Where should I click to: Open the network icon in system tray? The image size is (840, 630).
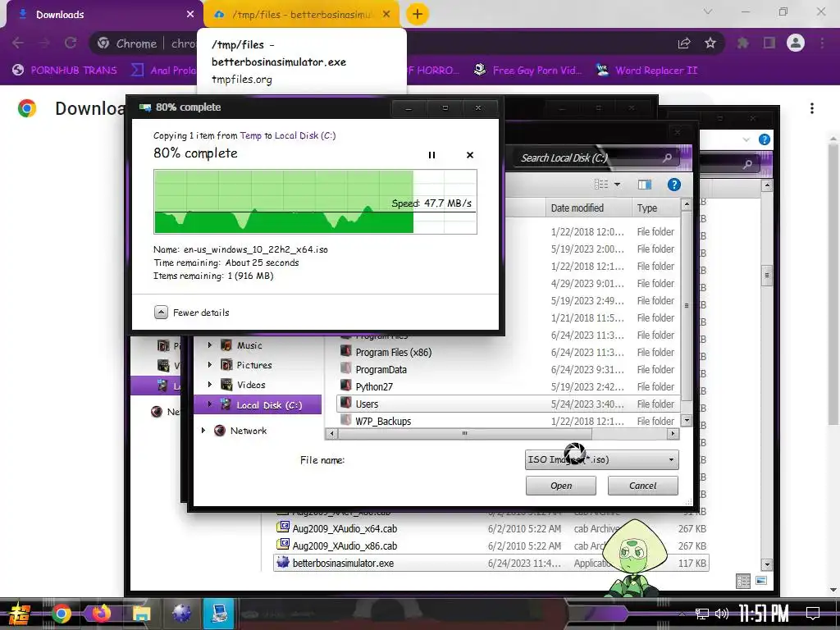click(702, 614)
